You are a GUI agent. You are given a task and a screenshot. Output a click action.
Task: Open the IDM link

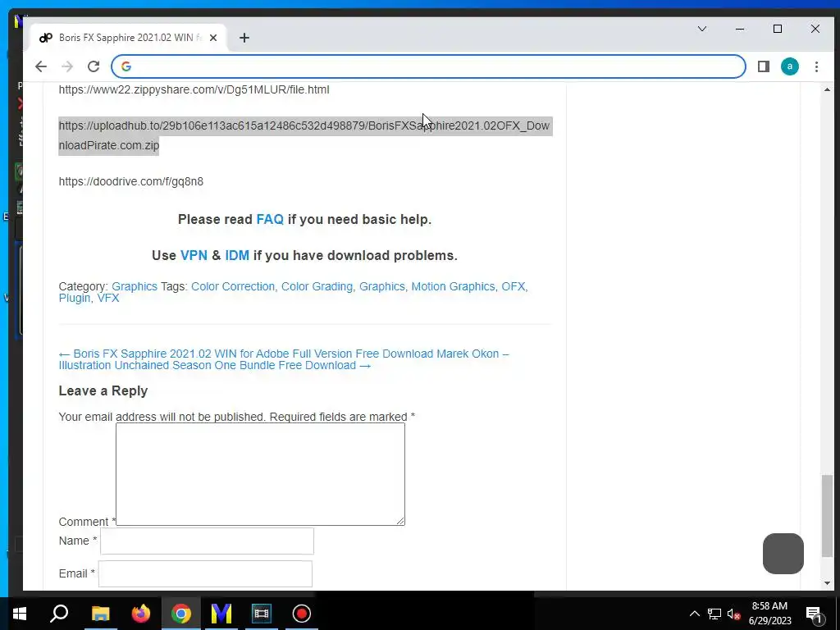click(237, 256)
